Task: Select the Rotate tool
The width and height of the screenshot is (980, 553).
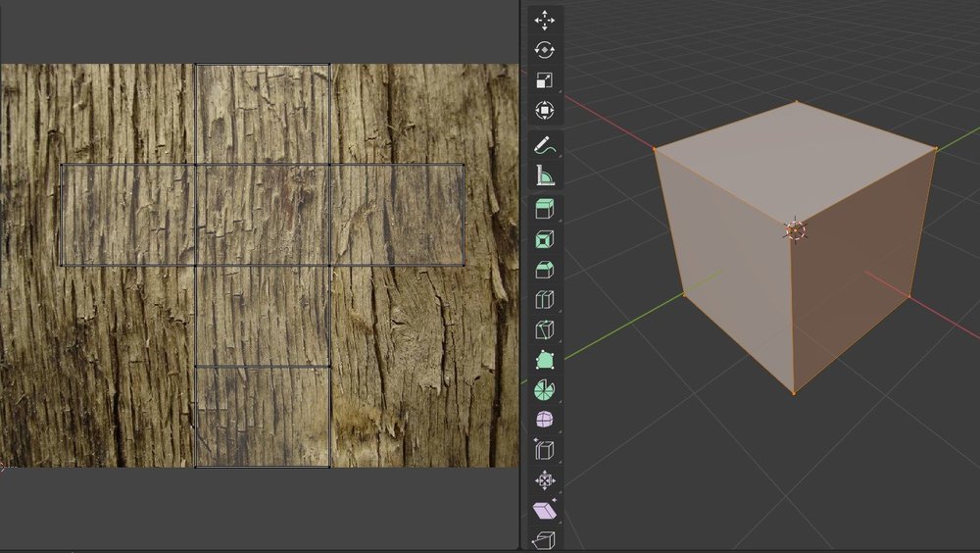Action: click(x=545, y=50)
